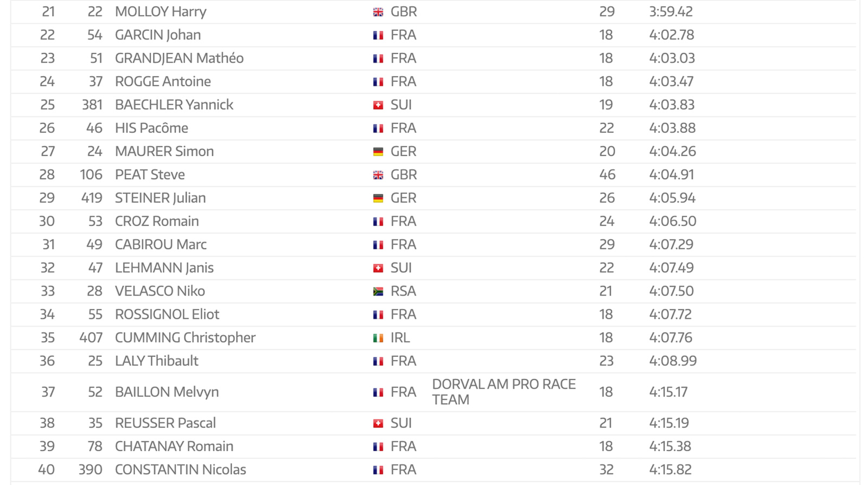Select the ROSSIGNOL Eliot result row name

pos(167,315)
